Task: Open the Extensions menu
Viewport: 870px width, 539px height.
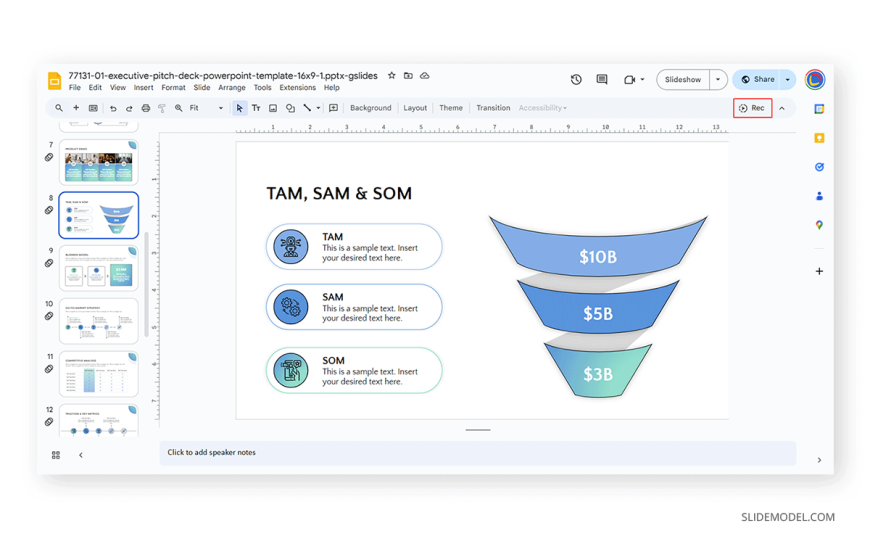Action: [x=297, y=88]
